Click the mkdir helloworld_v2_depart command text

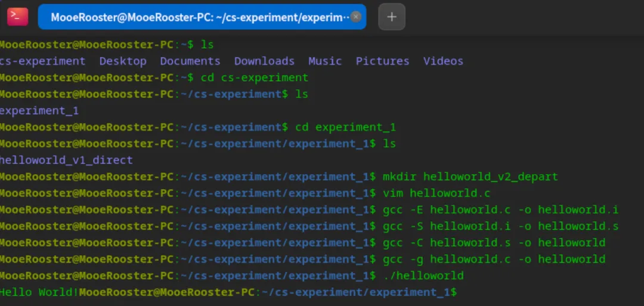[x=470, y=177]
